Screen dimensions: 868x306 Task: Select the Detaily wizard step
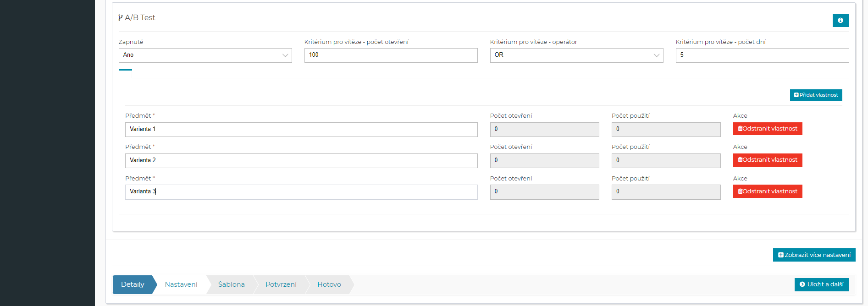(133, 284)
